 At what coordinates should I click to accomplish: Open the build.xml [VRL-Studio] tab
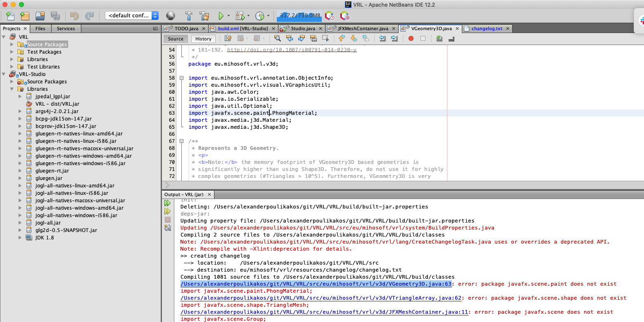click(x=242, y=28)
